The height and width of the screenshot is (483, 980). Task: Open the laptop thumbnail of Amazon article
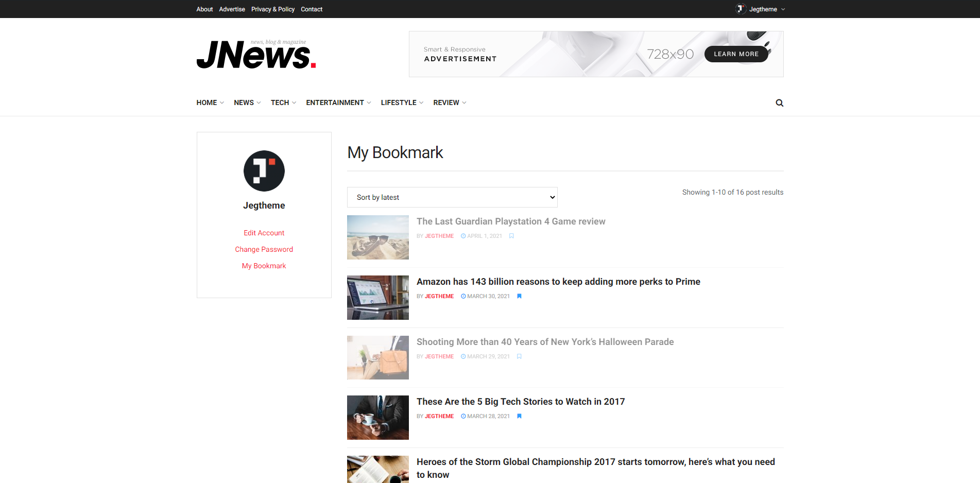(377, 298)
